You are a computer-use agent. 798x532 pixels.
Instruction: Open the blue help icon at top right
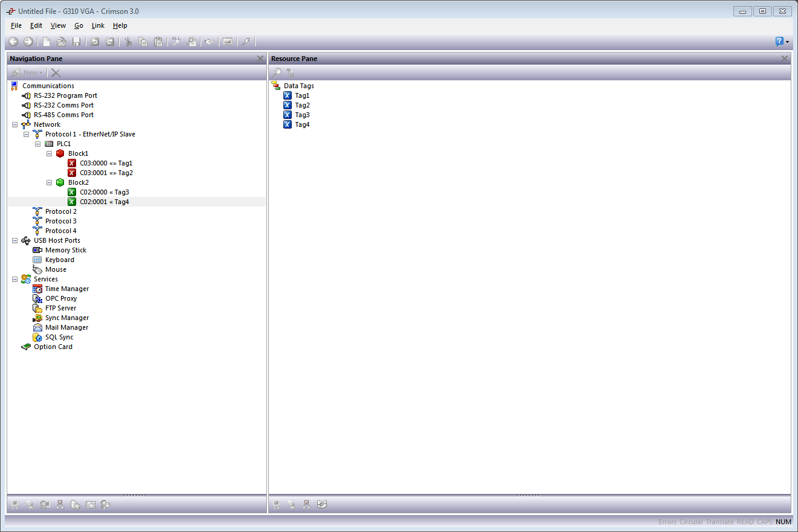779,42
